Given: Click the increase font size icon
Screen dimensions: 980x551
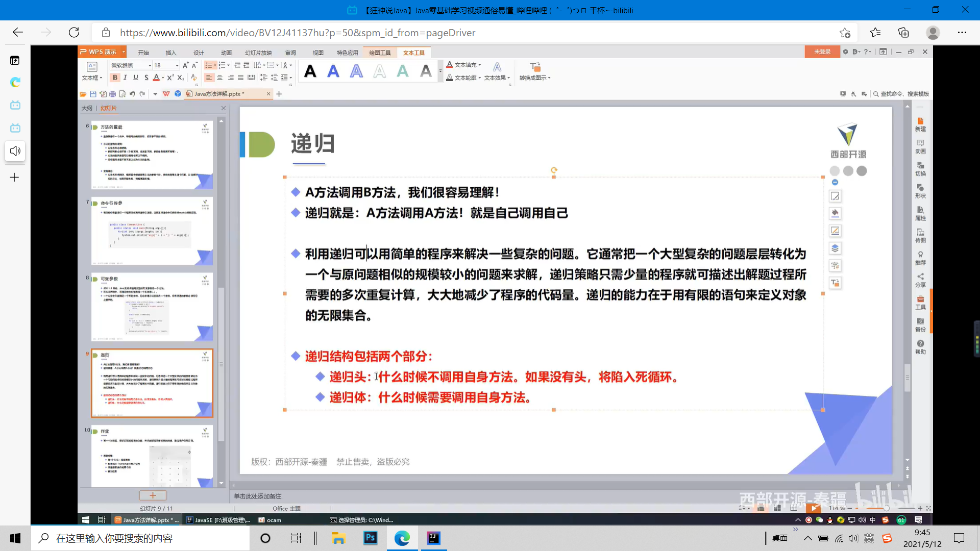Looking at the screenshot, I should click(185, 65).
